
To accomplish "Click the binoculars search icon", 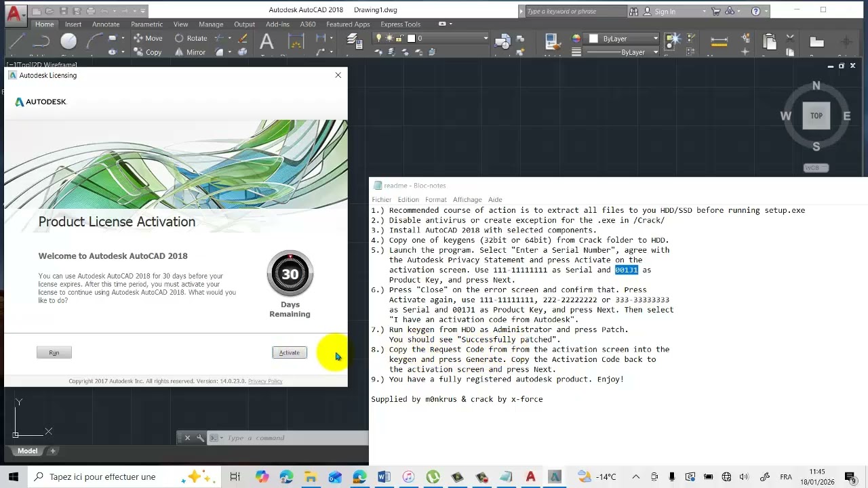I will coord(633,11).
